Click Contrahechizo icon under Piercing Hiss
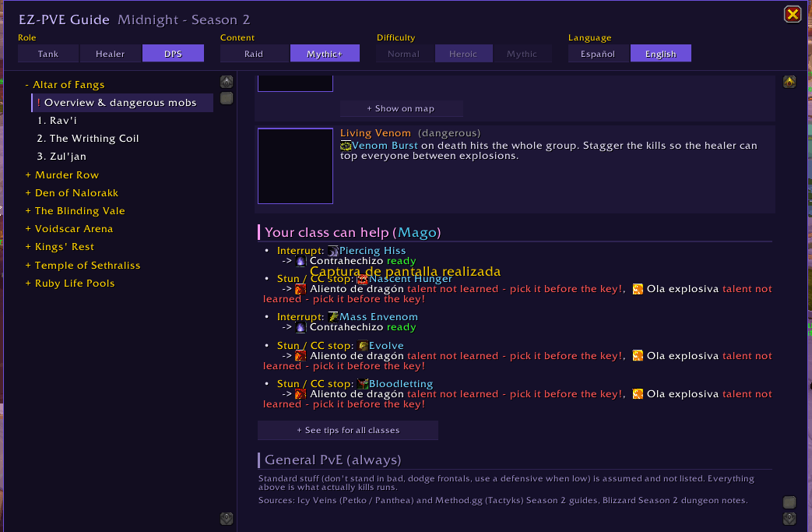812x532 pixels. 301,261
